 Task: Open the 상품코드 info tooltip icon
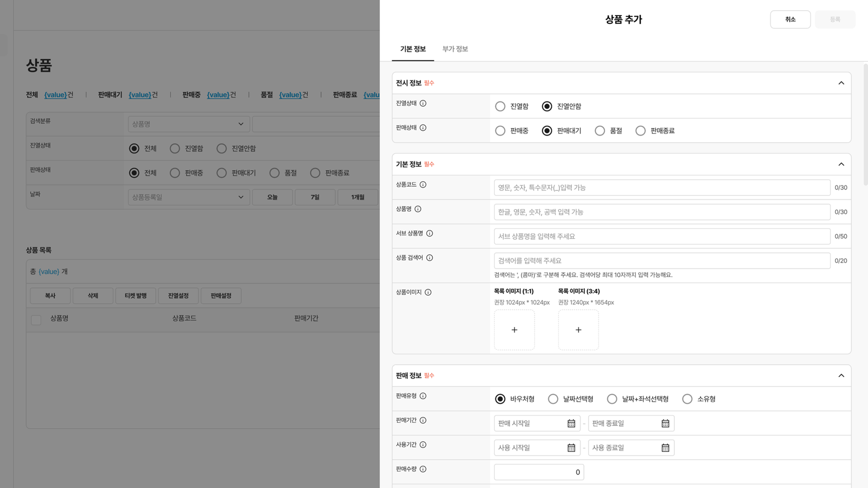click(423, 185)
